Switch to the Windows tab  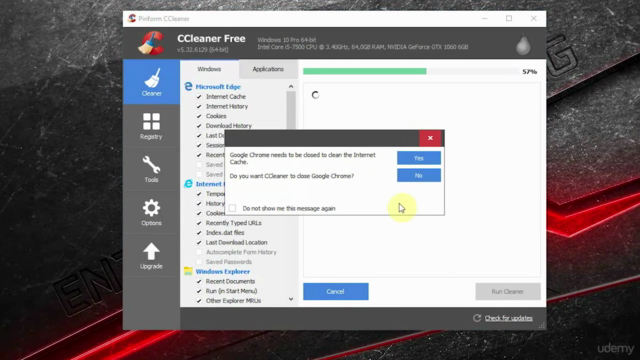point(209,69)
